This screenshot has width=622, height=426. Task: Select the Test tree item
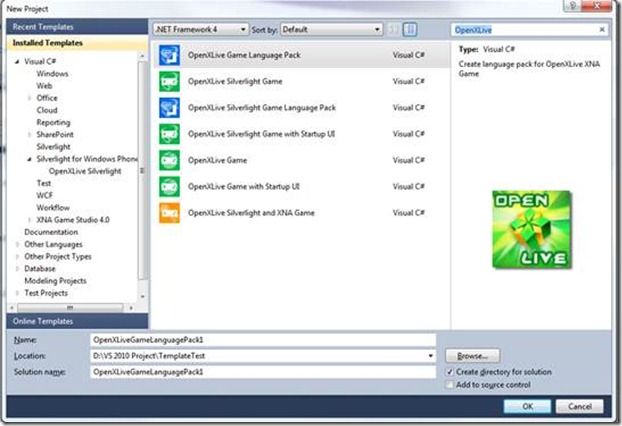pos(44,183)
